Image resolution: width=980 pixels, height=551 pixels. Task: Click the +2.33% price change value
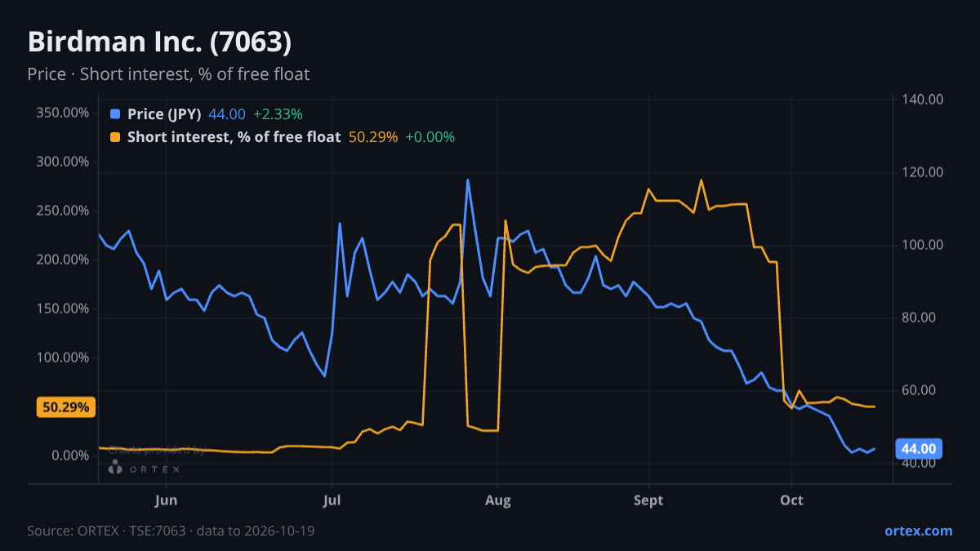[x=278, y=114]
